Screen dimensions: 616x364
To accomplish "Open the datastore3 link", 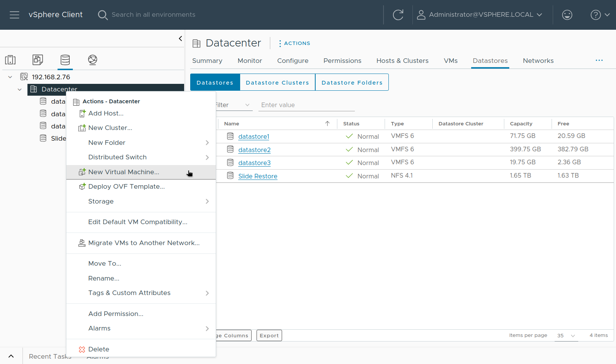I will (254, 163).
